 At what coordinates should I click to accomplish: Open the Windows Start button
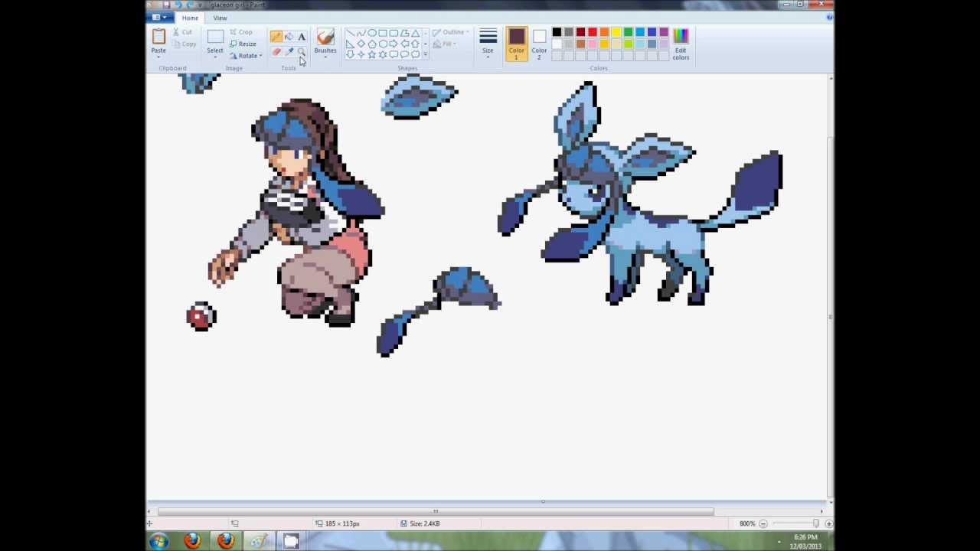click(x=159, y=541)
